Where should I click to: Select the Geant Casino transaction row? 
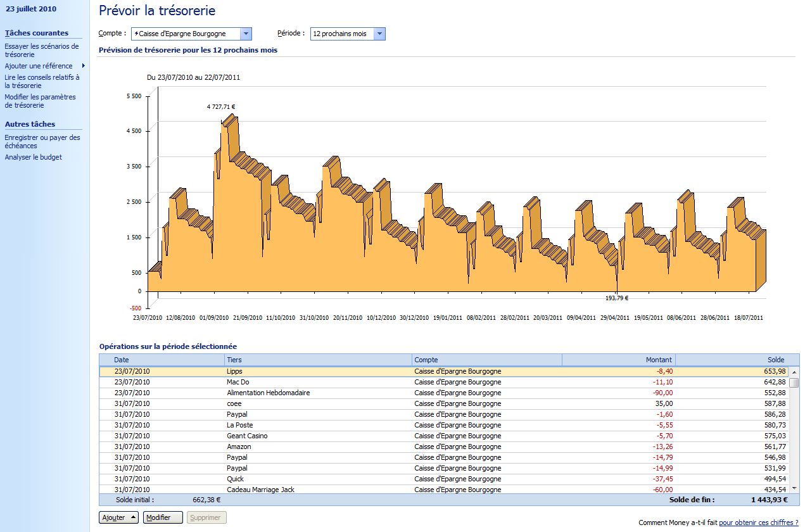[444, 436]
